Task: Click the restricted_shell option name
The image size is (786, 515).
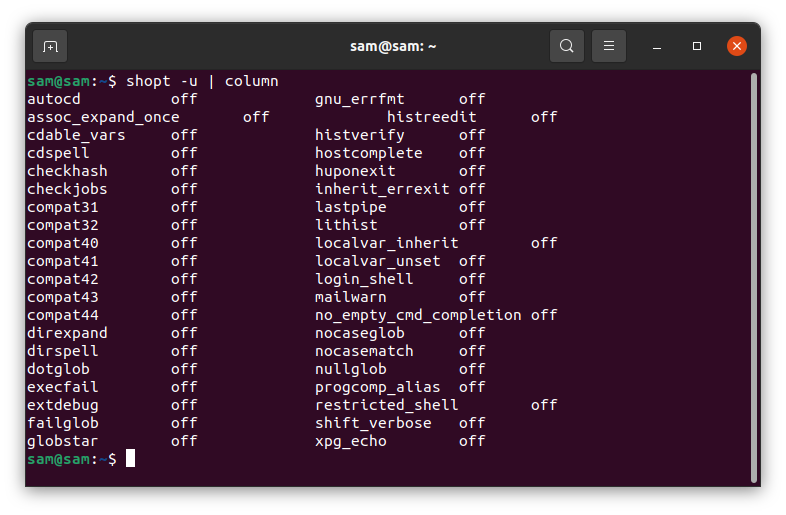Action: pyautogui.click(x=386, y=405)
